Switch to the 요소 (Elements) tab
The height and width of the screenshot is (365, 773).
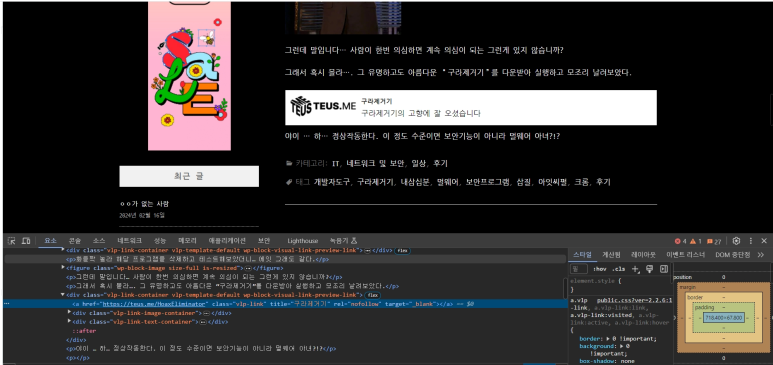click(x=50, y=241)
